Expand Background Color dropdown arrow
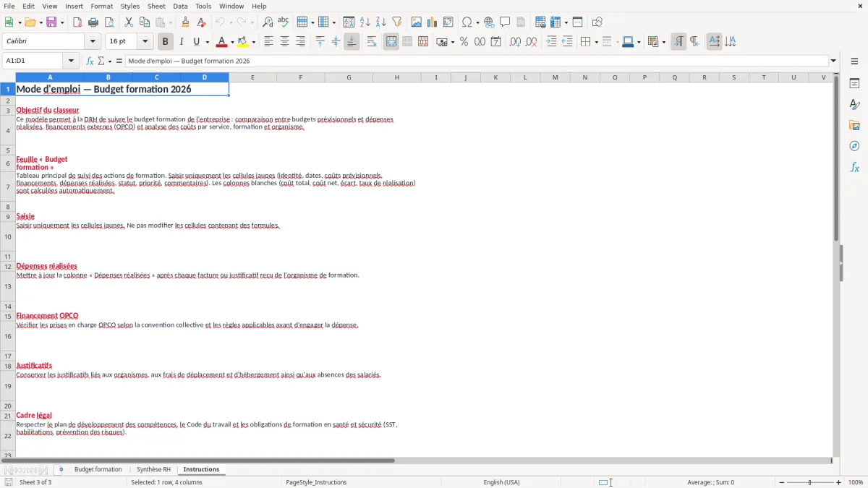The width and height of the screenshot is (868, 488). coord(253,42)
